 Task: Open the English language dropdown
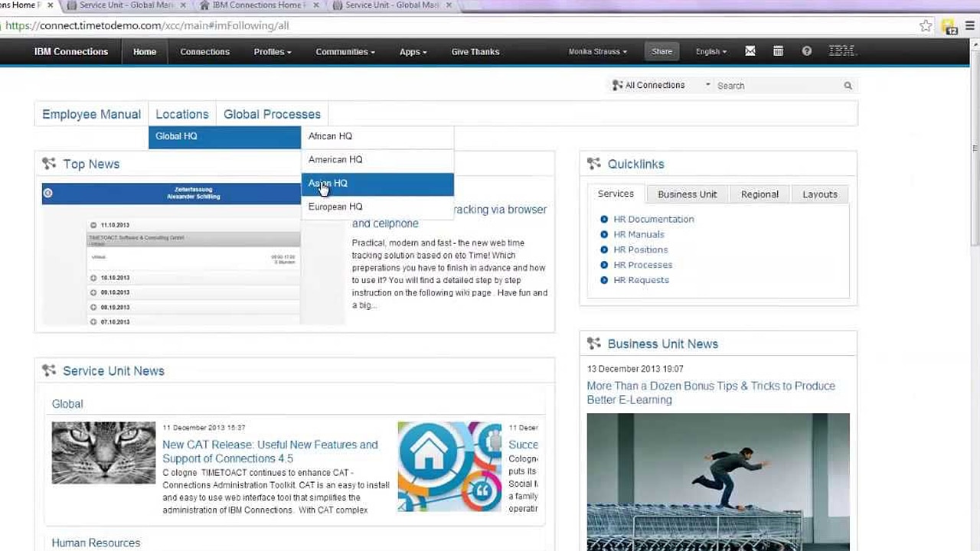pos(711,52)
